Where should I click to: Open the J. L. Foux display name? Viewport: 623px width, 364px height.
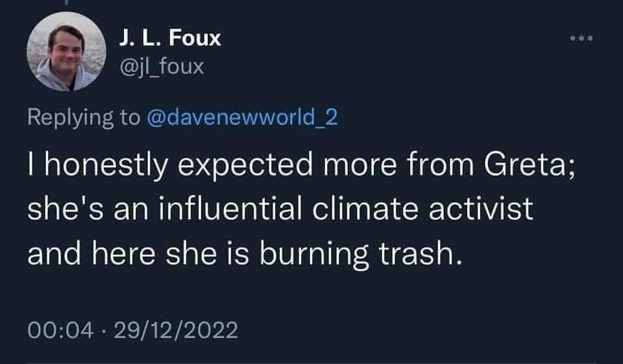pyautogui.click(x=170, y=38)
